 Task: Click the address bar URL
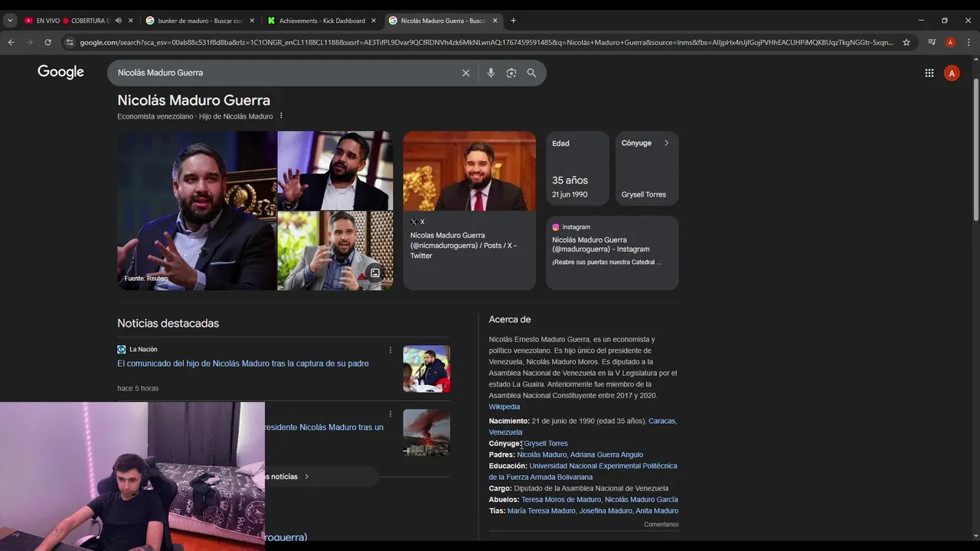pos(486,42)
